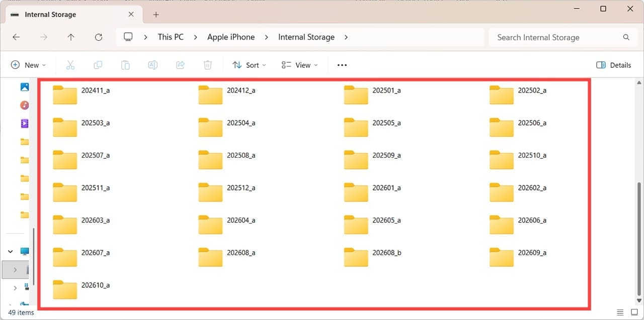
Task: Expand the New dropdown
Action: 28,65
